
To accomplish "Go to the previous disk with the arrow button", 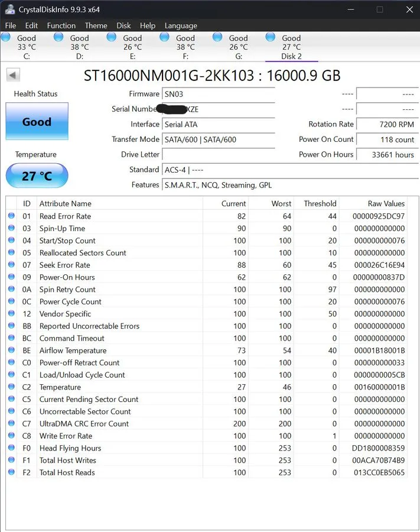I will tap(13, 75).
